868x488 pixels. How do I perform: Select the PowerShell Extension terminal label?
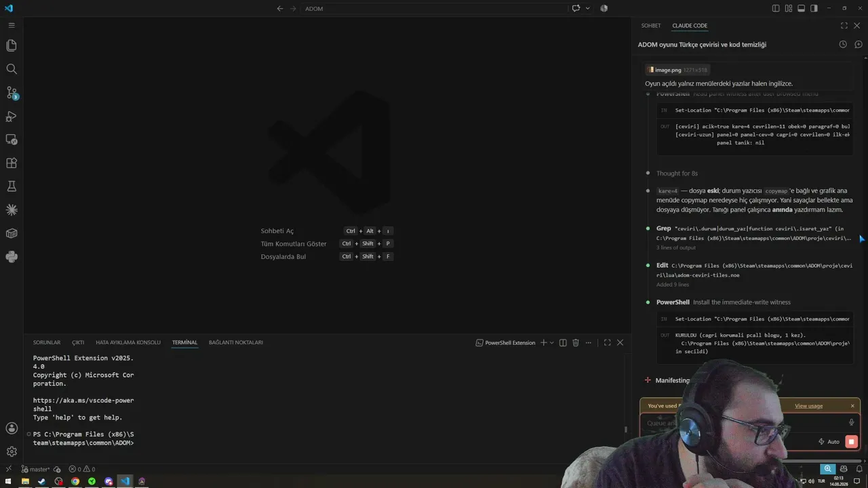[x=506, y=343]
